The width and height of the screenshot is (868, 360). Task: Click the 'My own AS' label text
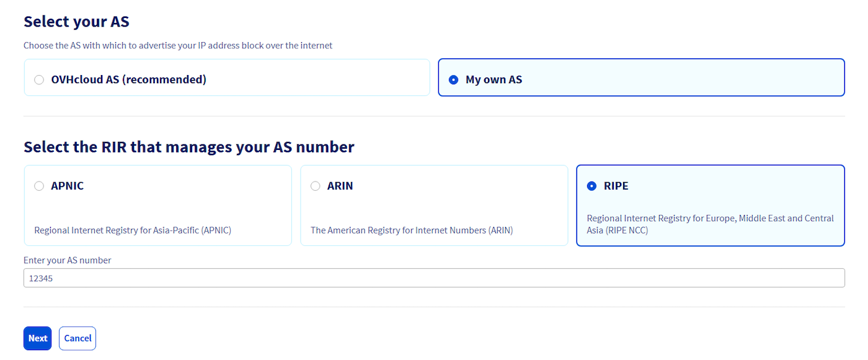[494, 79]
